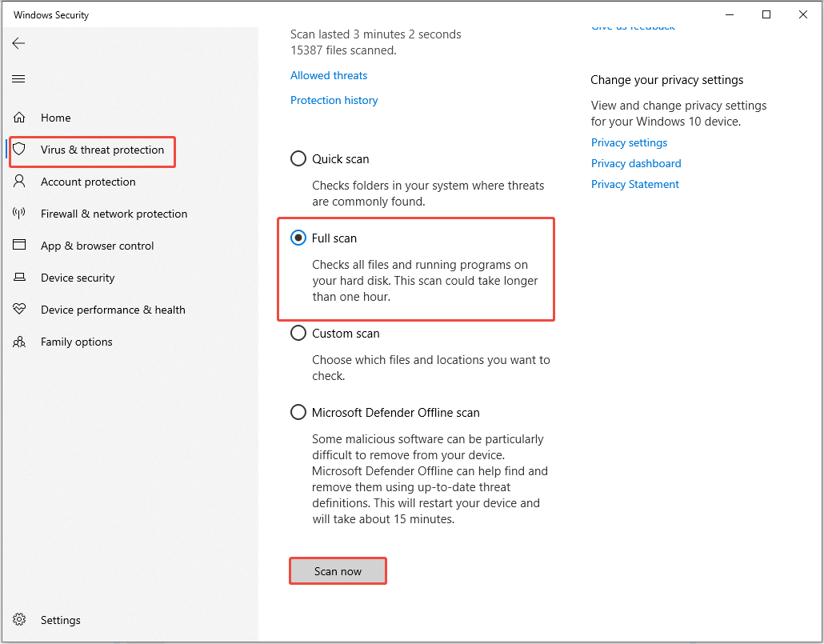Select the Quick scan option
The image size is (824, 644).
[x=298, y=158]
